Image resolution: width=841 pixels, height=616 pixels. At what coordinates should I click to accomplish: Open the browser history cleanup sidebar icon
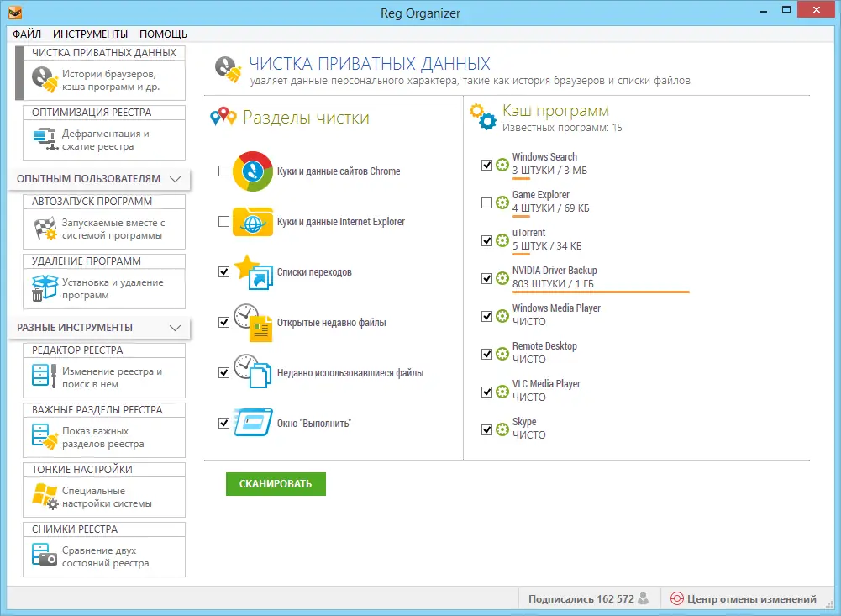(45, 80)
